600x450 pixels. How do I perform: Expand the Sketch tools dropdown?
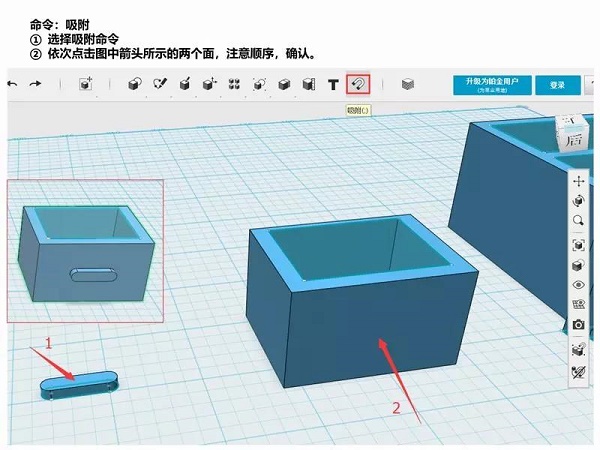click(x=160, y=85)
